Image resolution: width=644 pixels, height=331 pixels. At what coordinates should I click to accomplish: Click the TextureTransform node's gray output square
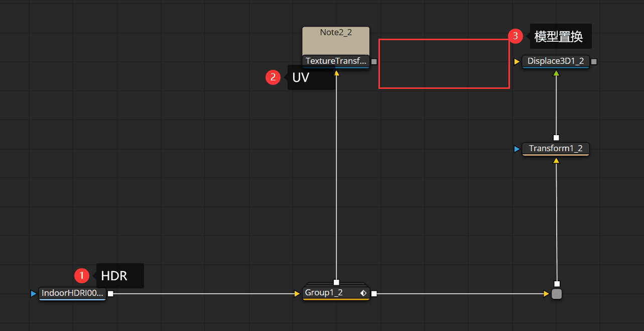[x=374, y=61]
